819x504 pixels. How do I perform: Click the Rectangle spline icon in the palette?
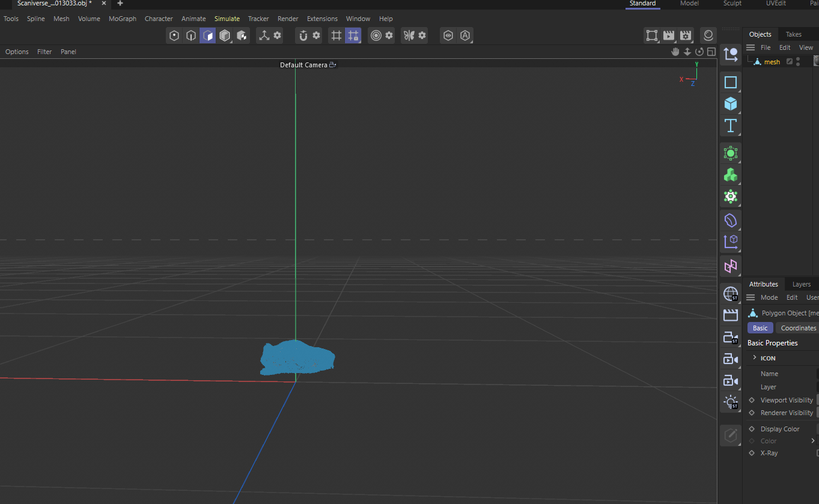coord(731,82)
